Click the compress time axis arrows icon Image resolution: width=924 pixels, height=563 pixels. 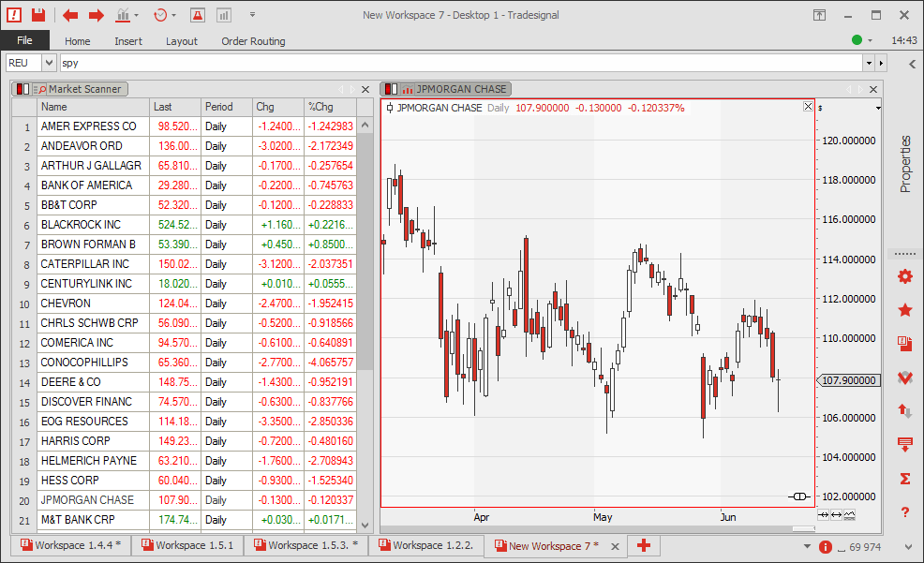[823, 515]
